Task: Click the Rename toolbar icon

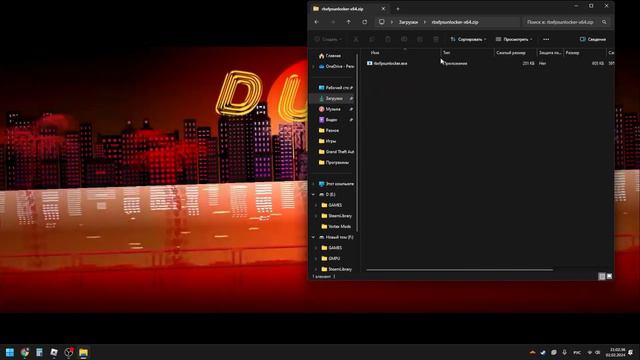Action: click(404, 39)
